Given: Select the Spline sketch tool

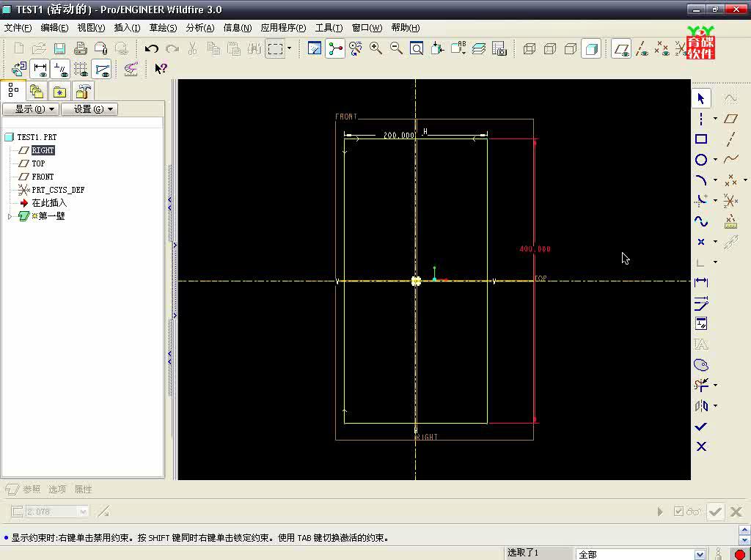Looking at the screenshot, I should click(701, 221).
